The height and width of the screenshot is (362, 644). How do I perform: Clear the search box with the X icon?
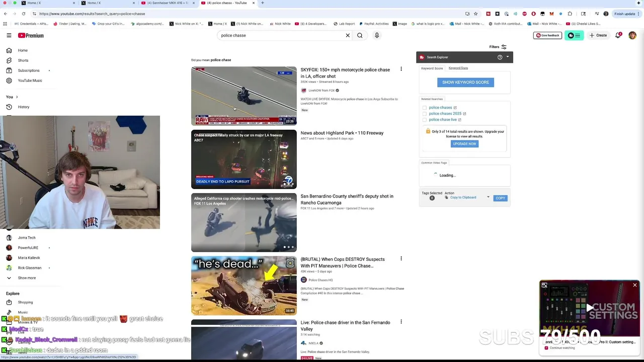pyautogui.click(x=347, y=35)
